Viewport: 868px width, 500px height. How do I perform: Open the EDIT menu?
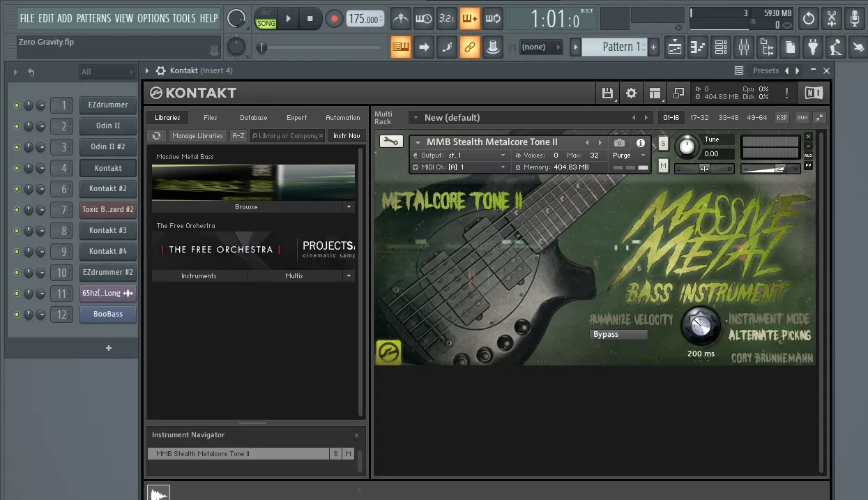coord(46,18)
